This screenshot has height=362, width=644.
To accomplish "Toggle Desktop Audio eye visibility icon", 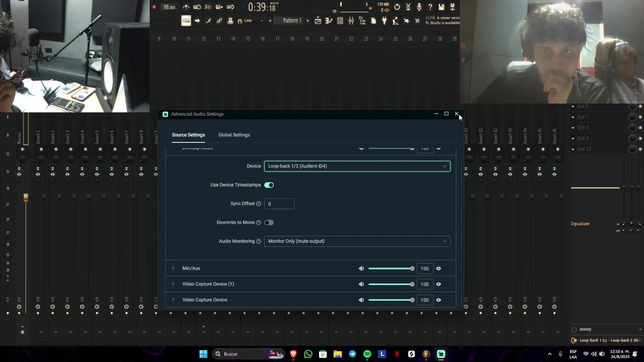I will [439, 148].
